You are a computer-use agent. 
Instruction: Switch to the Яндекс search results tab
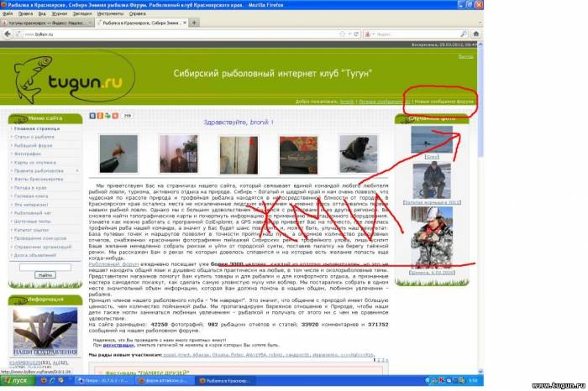pyautogui.click(x=47, y=23)
